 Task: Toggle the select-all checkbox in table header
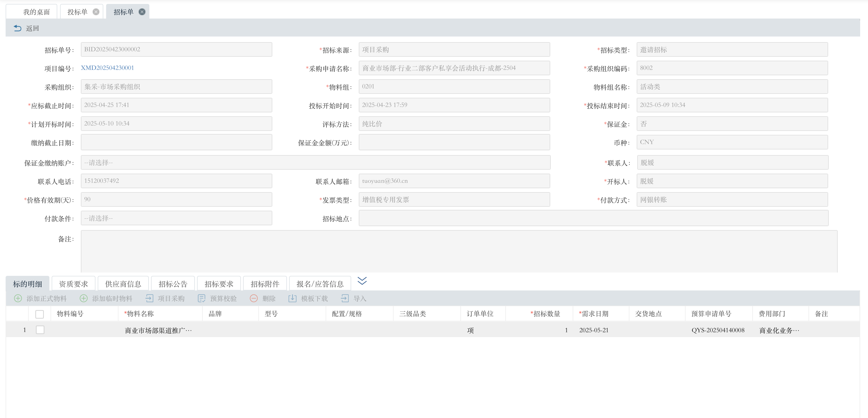coord(40,314)
